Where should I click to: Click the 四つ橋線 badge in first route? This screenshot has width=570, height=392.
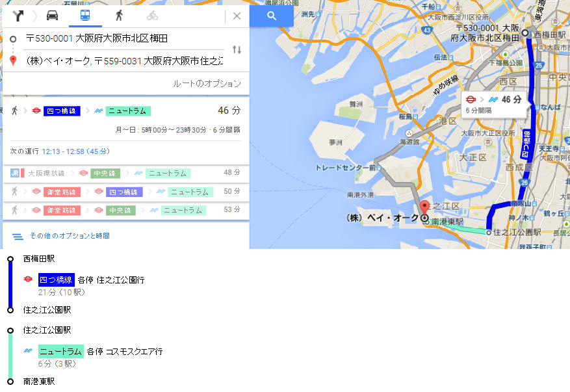pos(62,111)
